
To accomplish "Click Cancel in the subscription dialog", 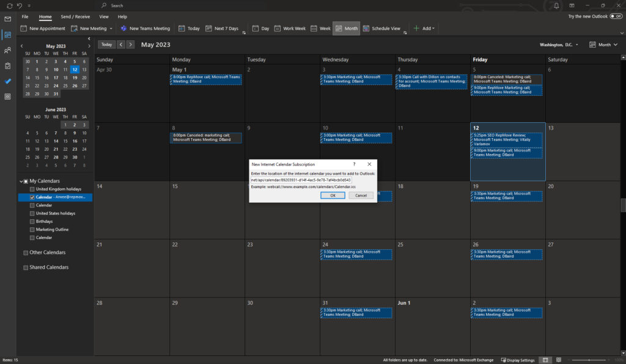I will [x=361, y=195].
